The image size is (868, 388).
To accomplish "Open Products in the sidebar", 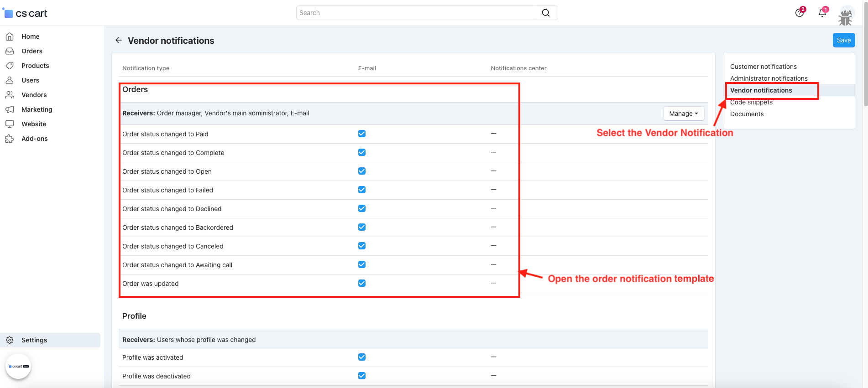I will 35,66.
